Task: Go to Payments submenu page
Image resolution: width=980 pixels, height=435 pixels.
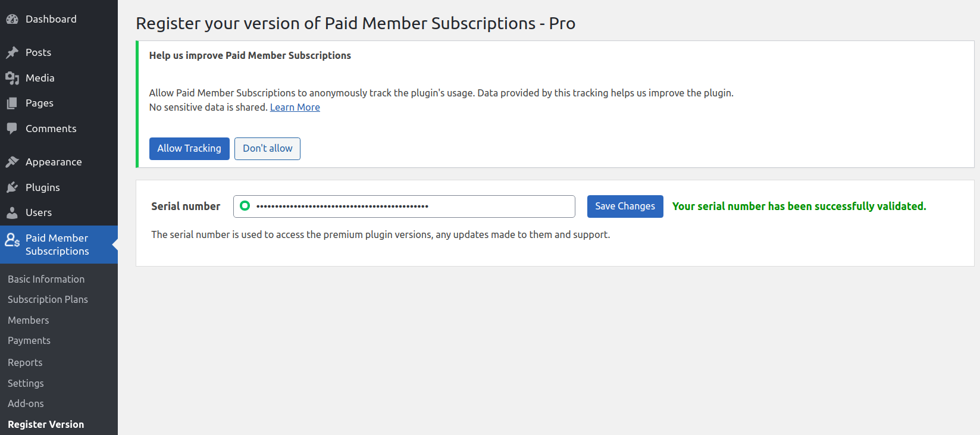Action: (x=29, y=340)
